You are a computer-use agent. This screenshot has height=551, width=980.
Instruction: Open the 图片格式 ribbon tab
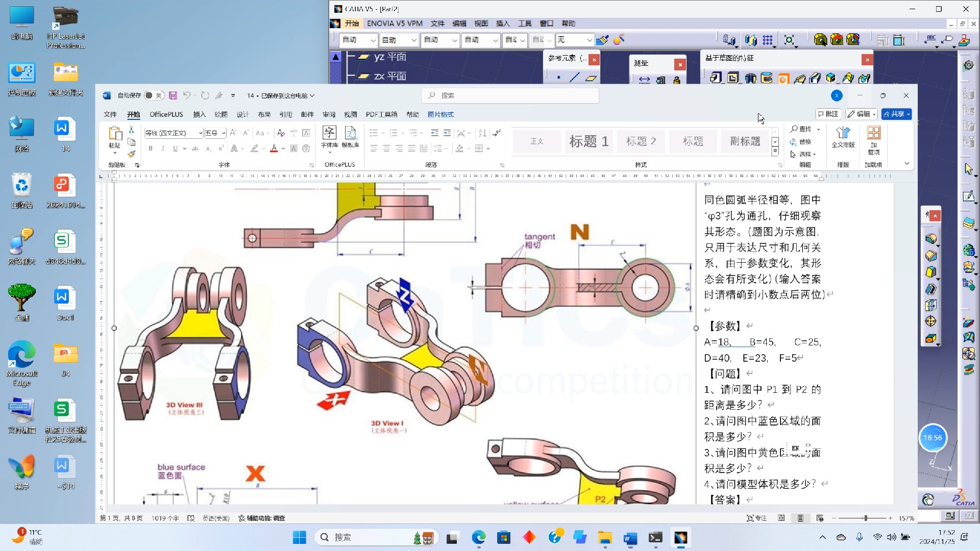click(440, 114)
